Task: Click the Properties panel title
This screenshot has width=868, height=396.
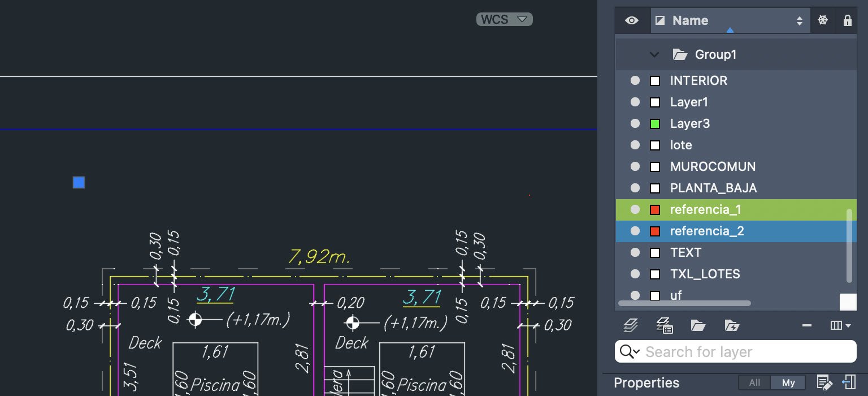Action: point(646,383)
